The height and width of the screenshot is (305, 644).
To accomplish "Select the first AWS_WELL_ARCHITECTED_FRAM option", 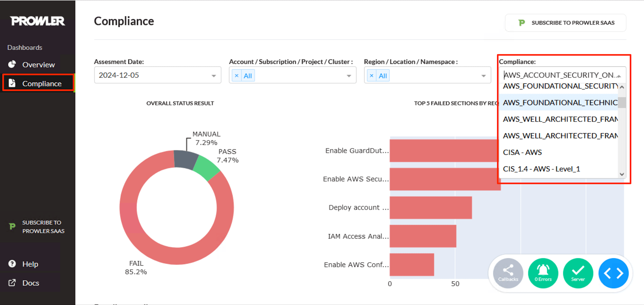I will (x=558, y=119).
